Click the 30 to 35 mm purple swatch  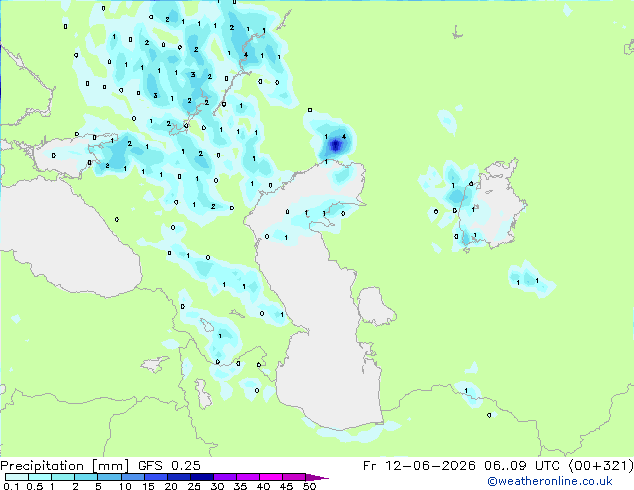(x=225, y=477)
